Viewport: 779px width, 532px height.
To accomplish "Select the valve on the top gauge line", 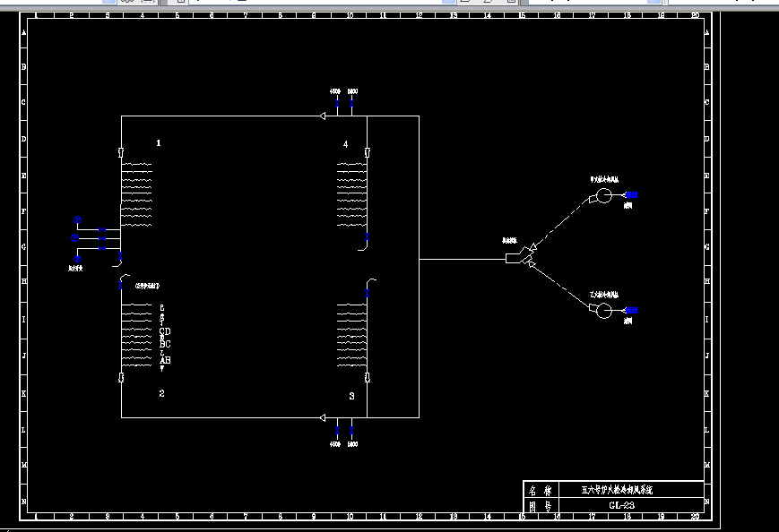I will coord(102,230).
